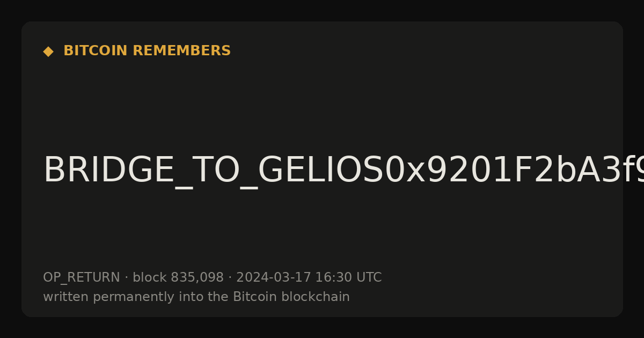
Task: Click the UTC timezone label
Action: (368, 277)
